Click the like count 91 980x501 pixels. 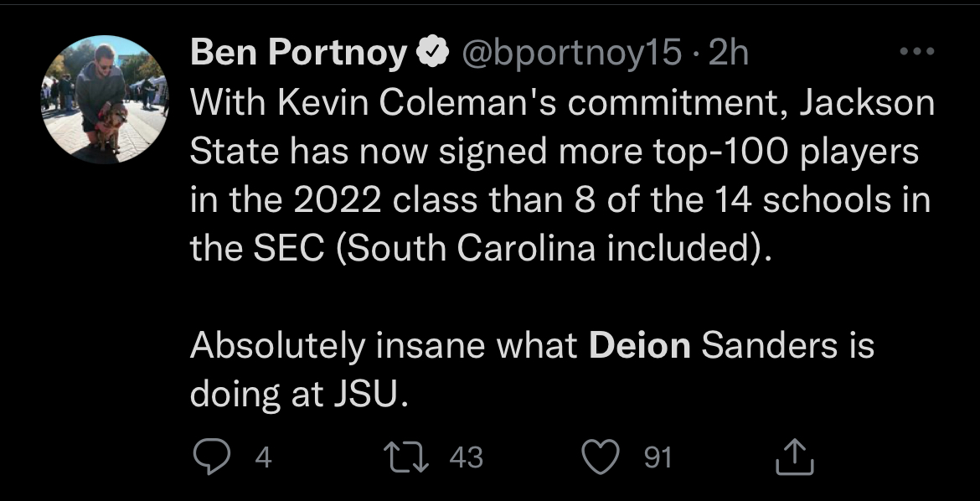(x=658, y=457)
